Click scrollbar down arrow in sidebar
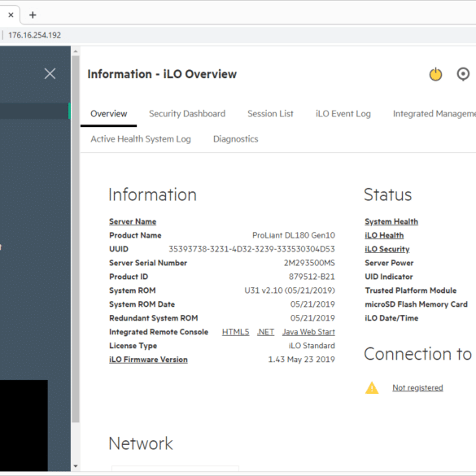Screen dimensions: 476x476 click(76, 466)
